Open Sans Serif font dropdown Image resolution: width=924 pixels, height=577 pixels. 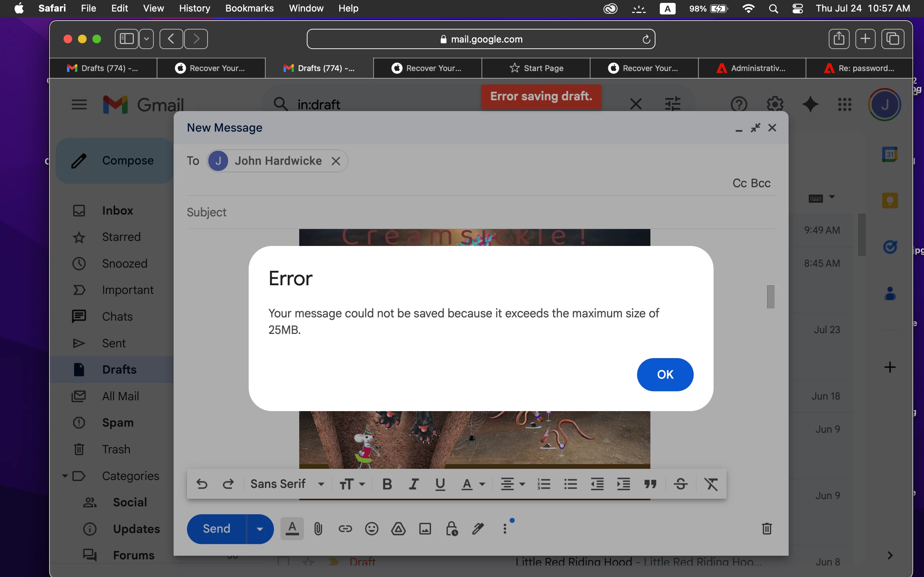(287, 484)
